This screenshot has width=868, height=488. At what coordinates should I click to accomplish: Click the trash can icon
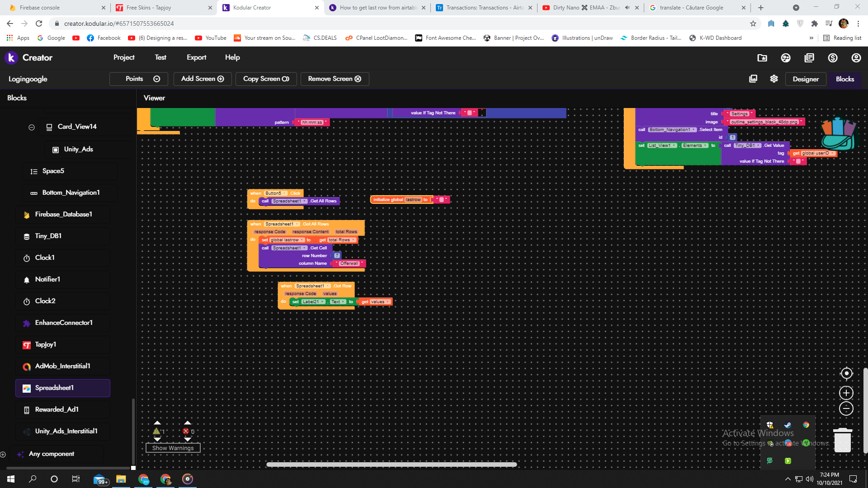coord(842,440)
